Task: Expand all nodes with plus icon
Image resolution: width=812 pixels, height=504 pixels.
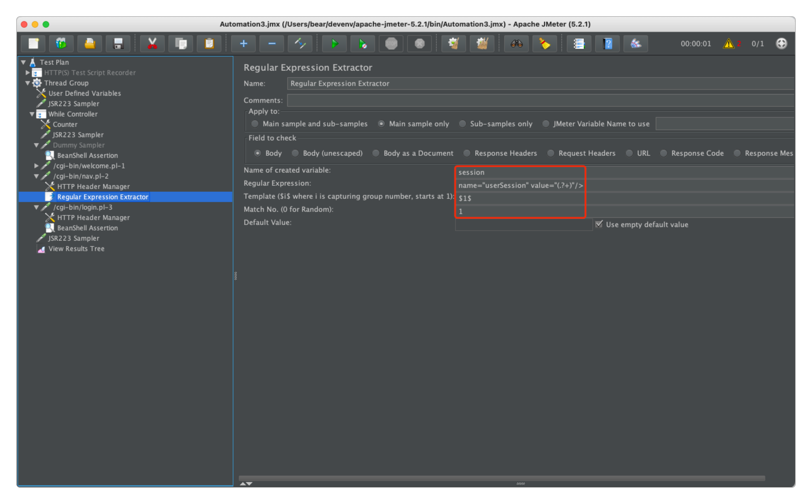Action: 244,44
